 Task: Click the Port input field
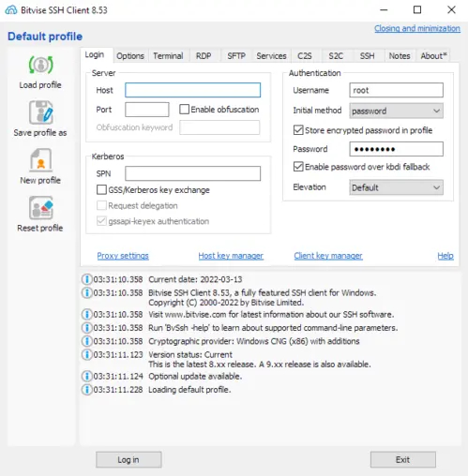(147, 110)
